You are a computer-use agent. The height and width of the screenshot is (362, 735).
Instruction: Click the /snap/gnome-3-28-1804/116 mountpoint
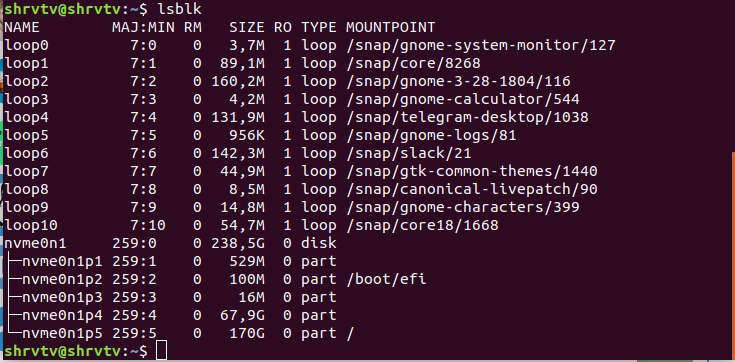[458, 81]
